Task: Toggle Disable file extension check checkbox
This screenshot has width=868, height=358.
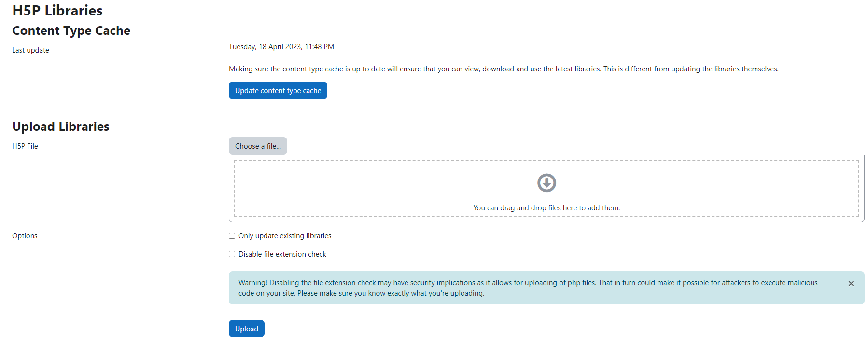Action: point(232,254)
